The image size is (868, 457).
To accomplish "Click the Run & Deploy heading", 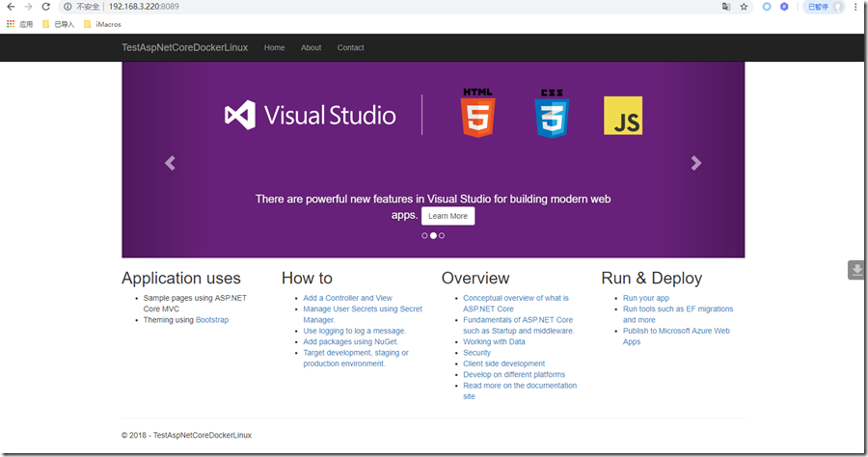I will pos(652,278).
